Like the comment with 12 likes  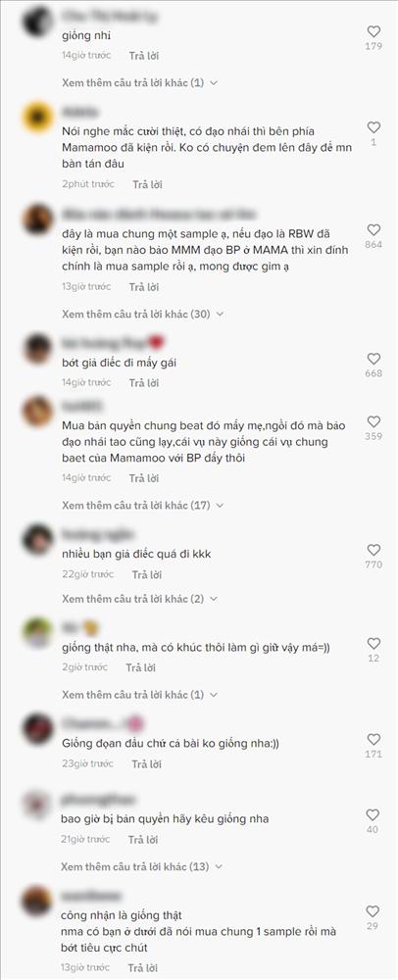click(x=373, y=644)
